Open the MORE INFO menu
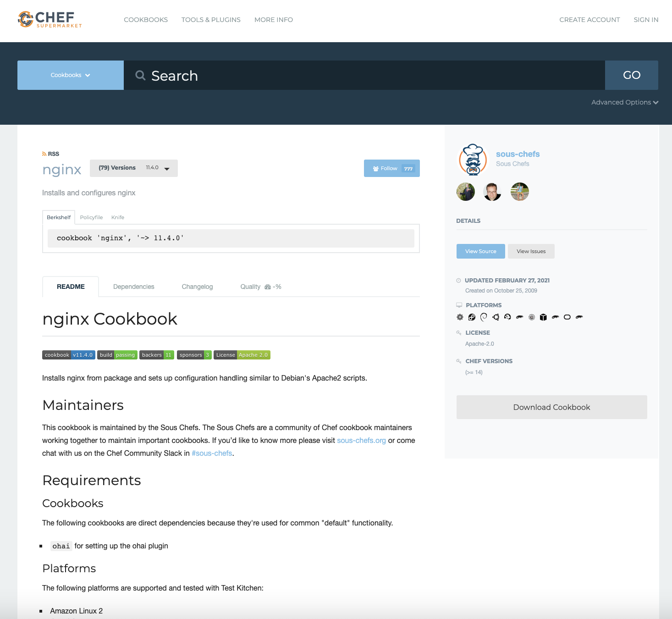Screen dimensions: 672x619 point(274,20)
